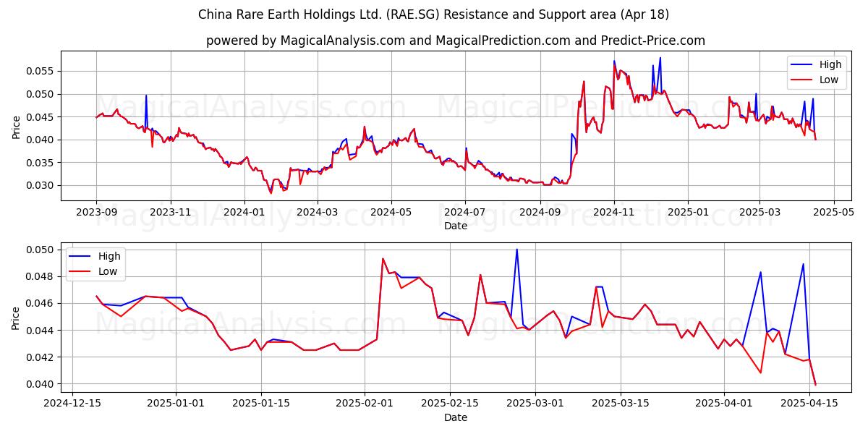
Task: Click the High legend entry in bottom chart
Action: click(94, 256)
